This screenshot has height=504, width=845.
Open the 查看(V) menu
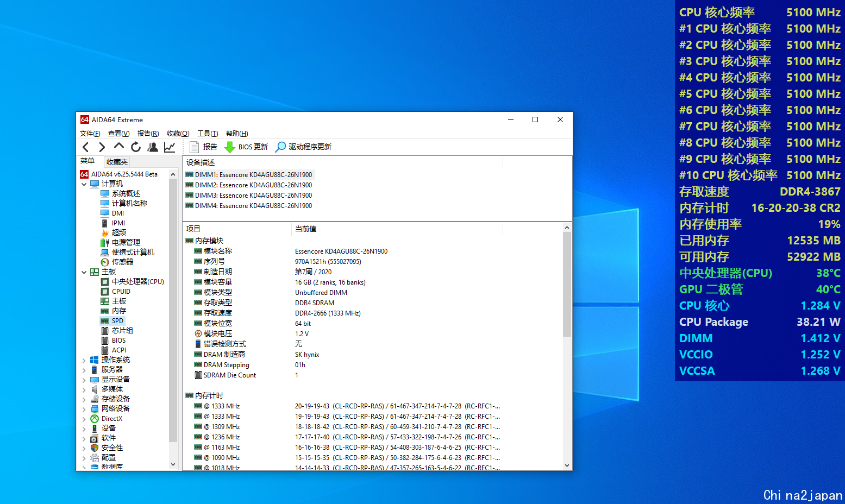[118, 134]
